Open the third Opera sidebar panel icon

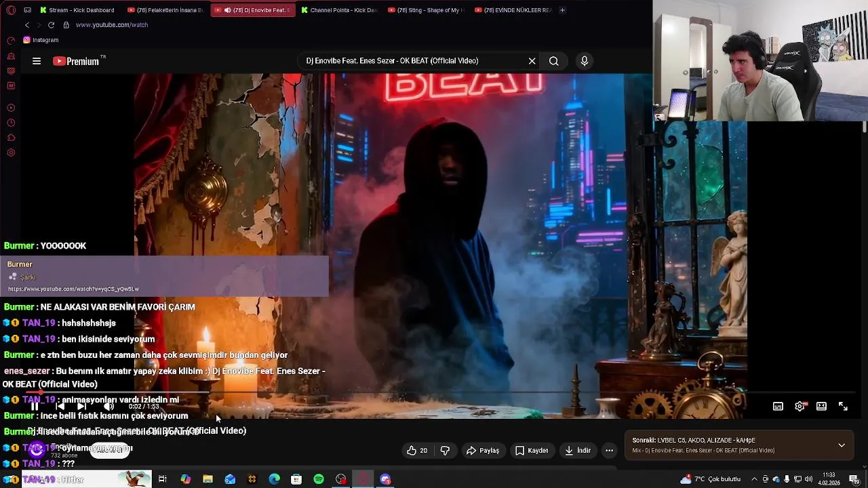[11, 71]
